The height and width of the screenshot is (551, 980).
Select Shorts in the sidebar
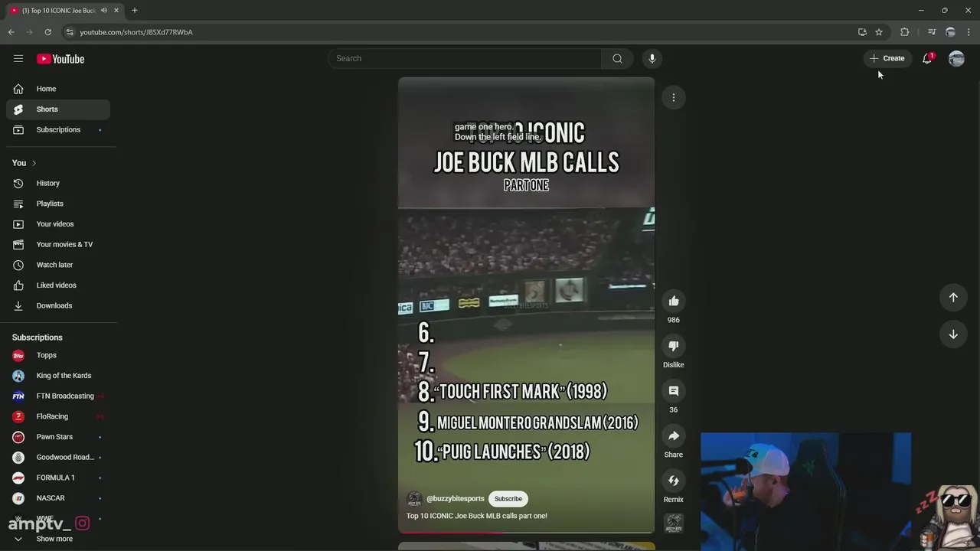click(58, 109)
